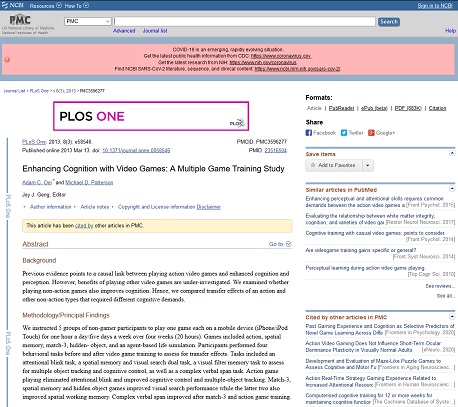Screen dimensions: 458x407
Task: Click See all link
Action: (x=446, y=296)
